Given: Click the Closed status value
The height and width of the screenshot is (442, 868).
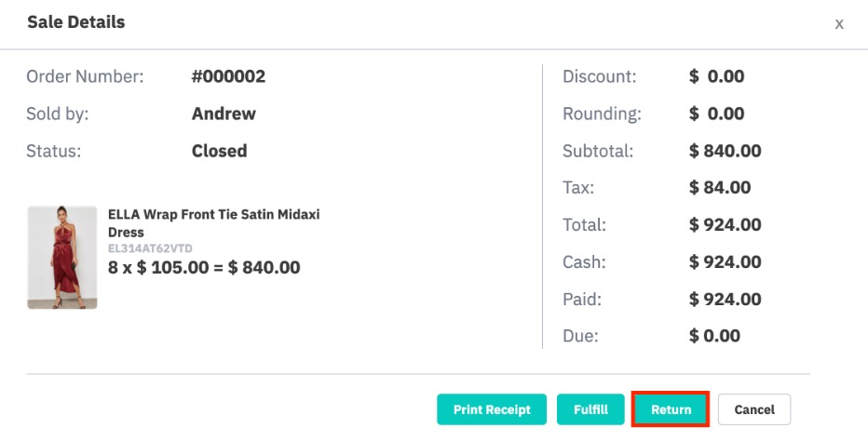Looking at the screenshot, I should (219, 151).
